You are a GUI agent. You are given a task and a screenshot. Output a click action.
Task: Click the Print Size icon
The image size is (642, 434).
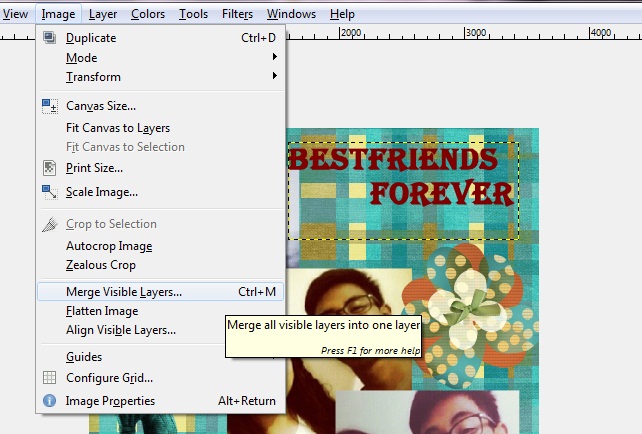pyautogui.click(x=50, y=168)
